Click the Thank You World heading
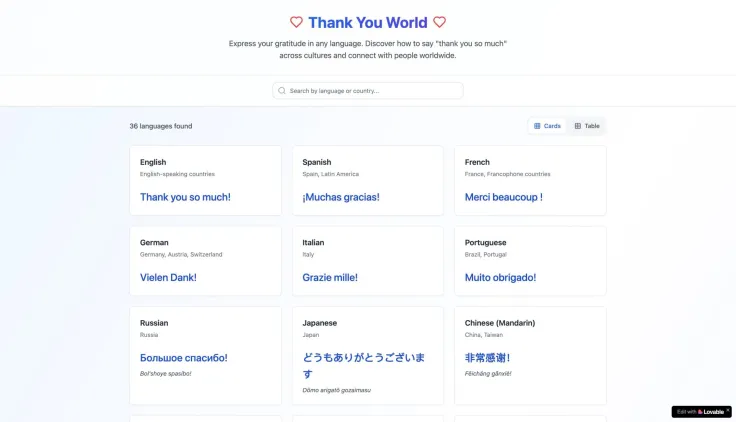Image resolution: width=736 pixels, height=422 pixels. 368,22
